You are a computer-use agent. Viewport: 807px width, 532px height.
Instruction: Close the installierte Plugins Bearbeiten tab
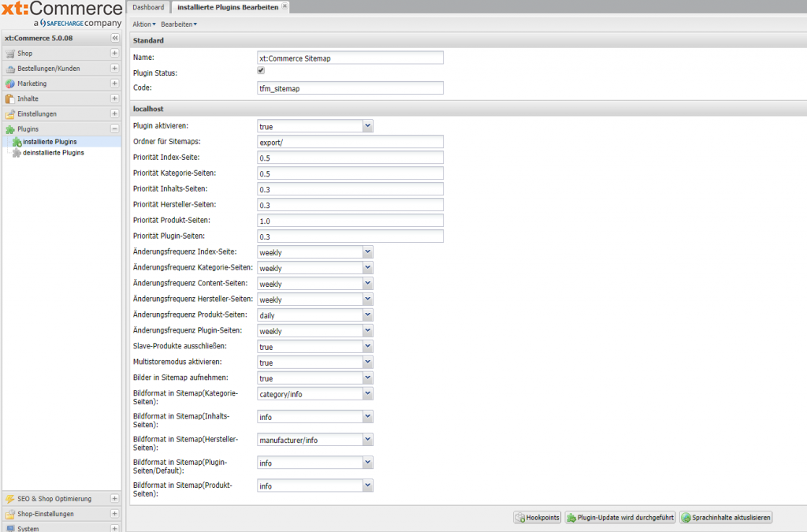(x=285, y=6)
